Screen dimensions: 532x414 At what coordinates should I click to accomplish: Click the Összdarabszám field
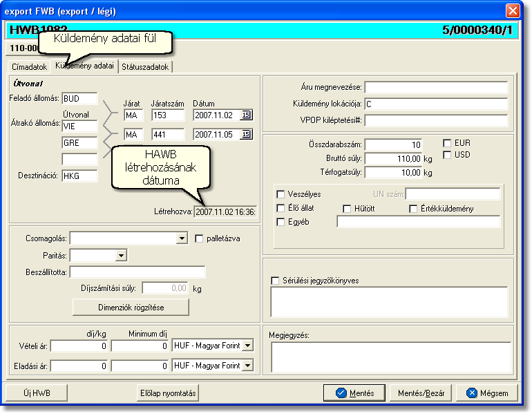coord(393,145)
